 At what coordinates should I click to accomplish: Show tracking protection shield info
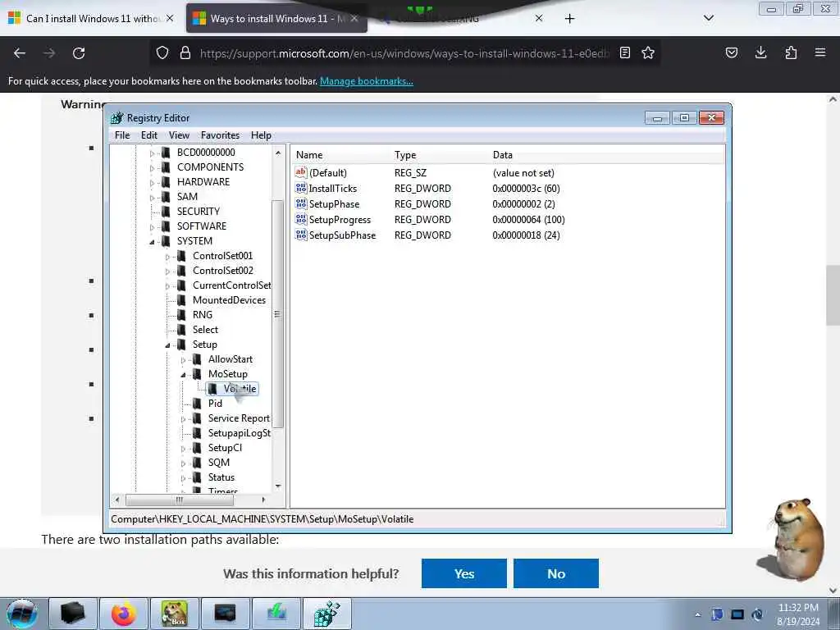coord(162,52)
